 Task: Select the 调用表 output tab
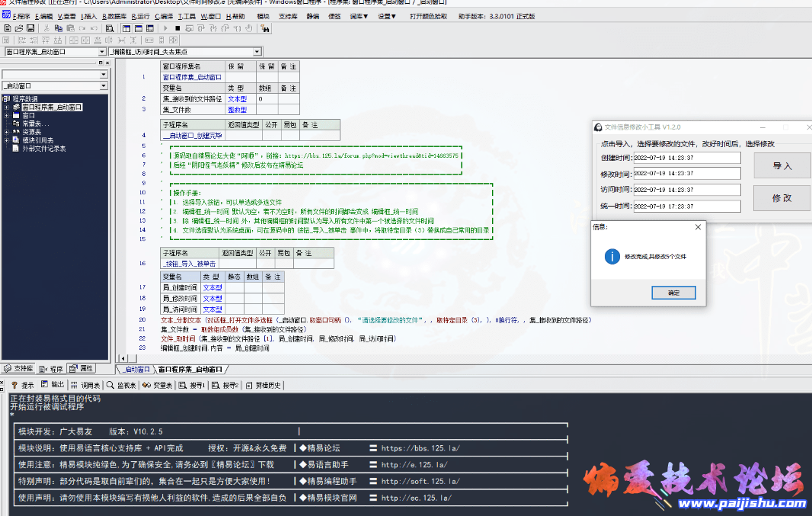[86, 385]
